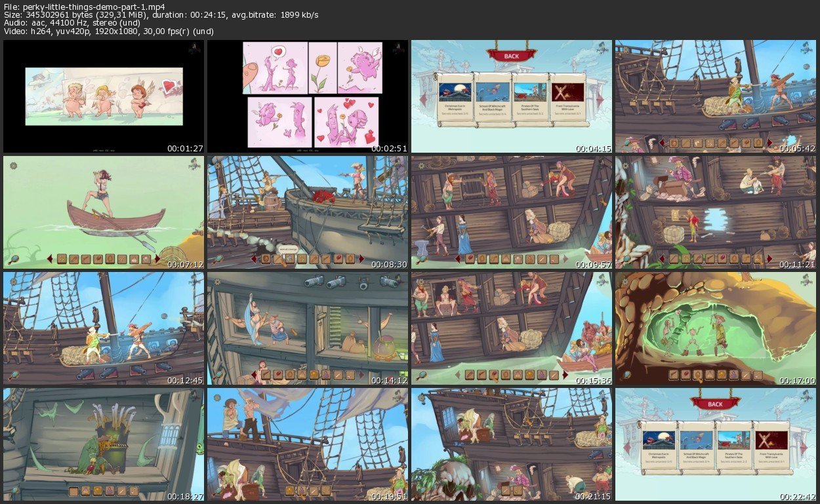
Task: Click the inventory right arrow in the 00:07:12 frame
Action: click(157, 258)
